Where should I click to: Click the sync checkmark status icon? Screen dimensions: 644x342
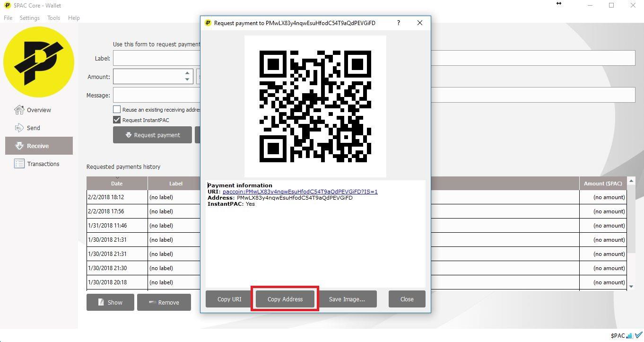coord(639,335)
